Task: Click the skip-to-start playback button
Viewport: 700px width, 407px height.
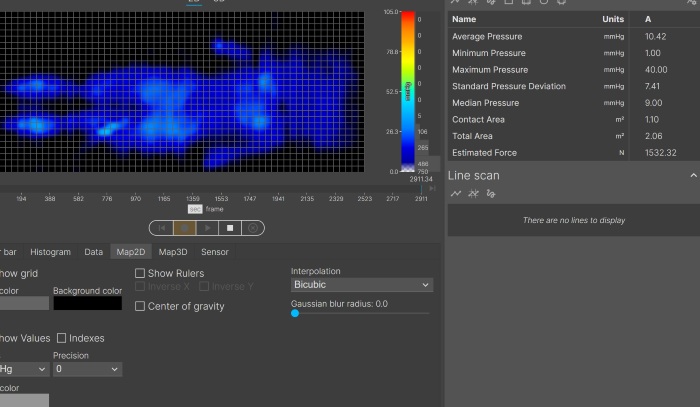Action: coord(162,228)
